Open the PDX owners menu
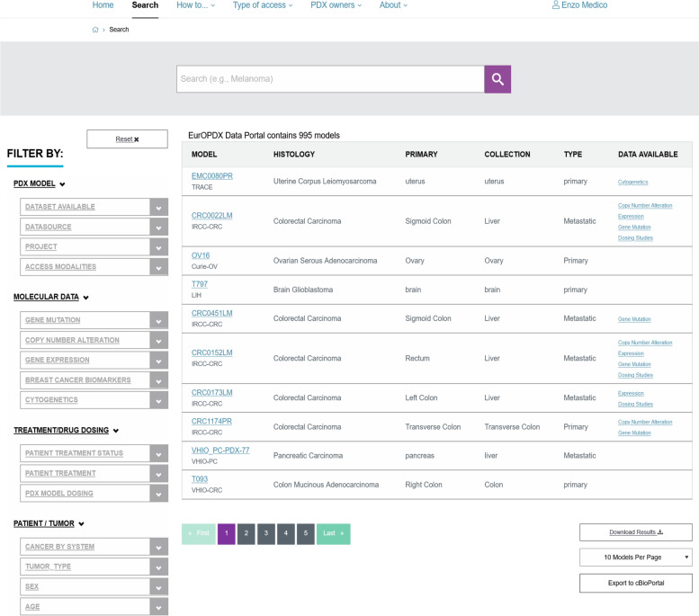 tap(336, 4)
